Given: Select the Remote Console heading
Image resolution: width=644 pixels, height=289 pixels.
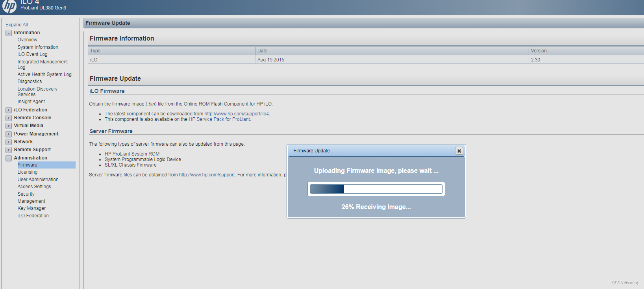Looking at the screenshot, I should click(33, 118).
